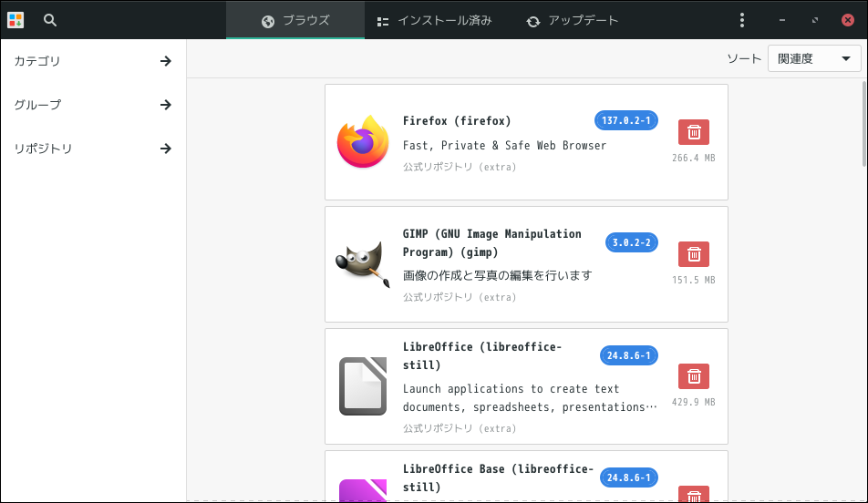Click Firefox version badge 137.0.2-1
Viewport: 868px width, 503px height.
point(626,120)
